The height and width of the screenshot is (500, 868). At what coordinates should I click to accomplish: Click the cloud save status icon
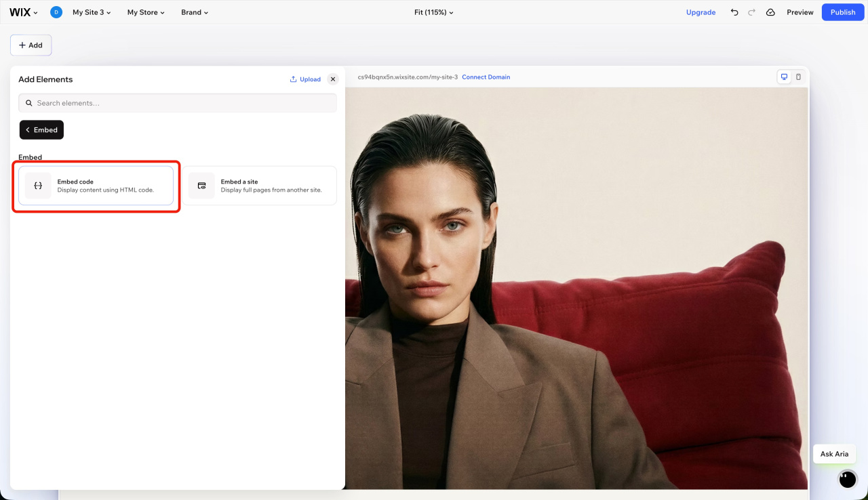tap(770, 12)
